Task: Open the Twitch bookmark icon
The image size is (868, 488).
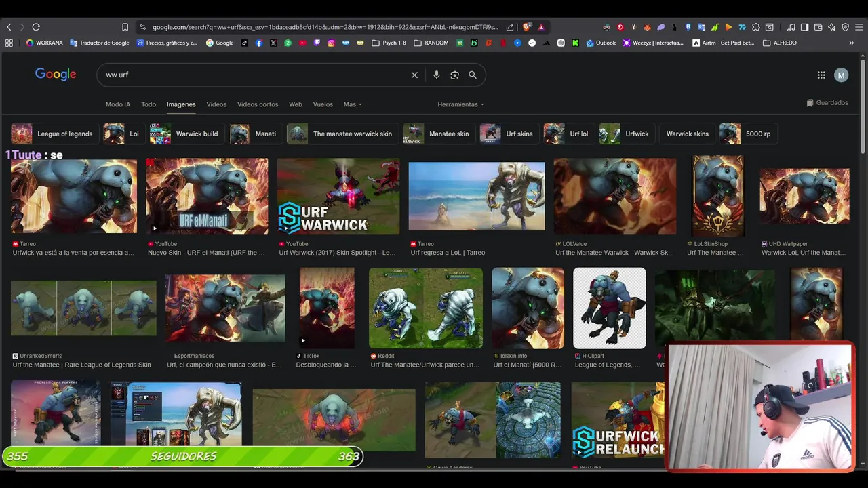Action: (x=317, y=43)
